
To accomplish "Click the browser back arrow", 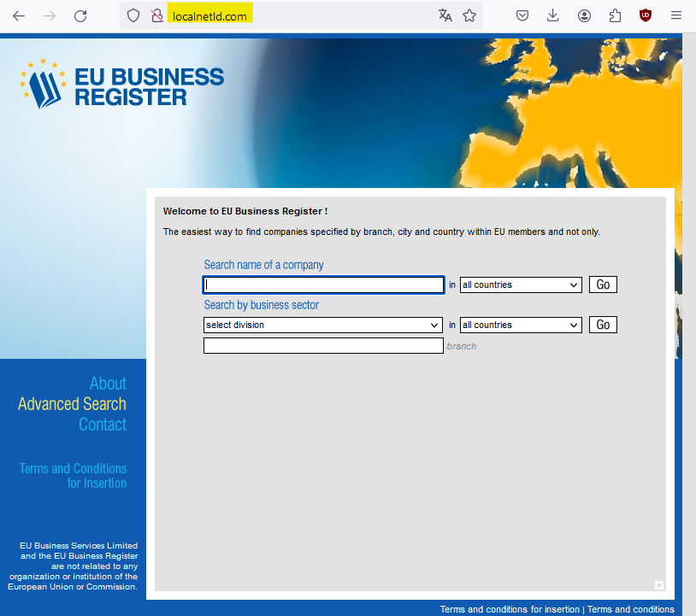I will click(18, 15).
